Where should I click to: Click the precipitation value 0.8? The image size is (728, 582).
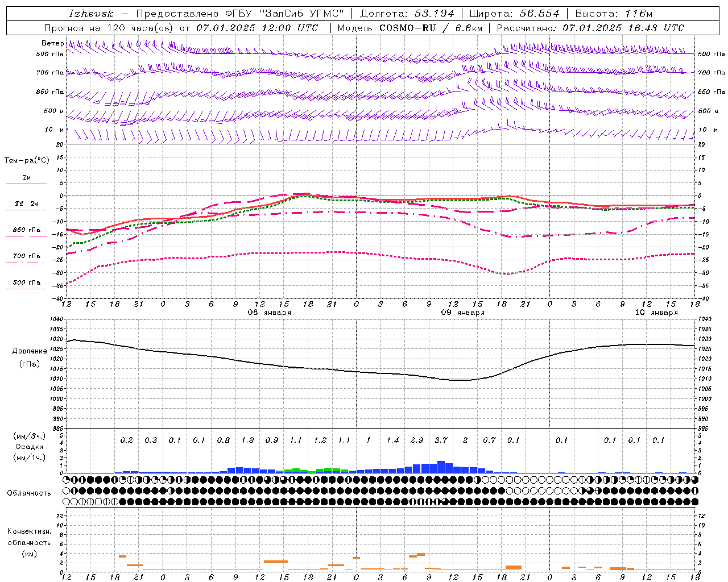click(224, 440)
